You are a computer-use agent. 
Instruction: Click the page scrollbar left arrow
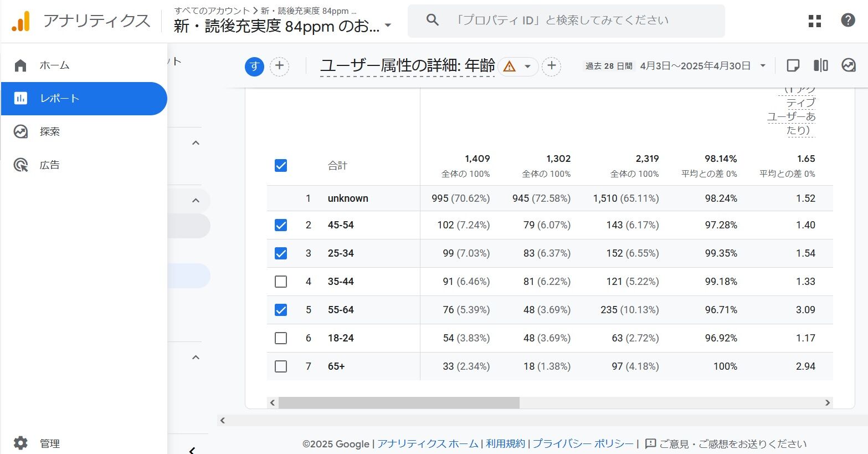[223, 421]
